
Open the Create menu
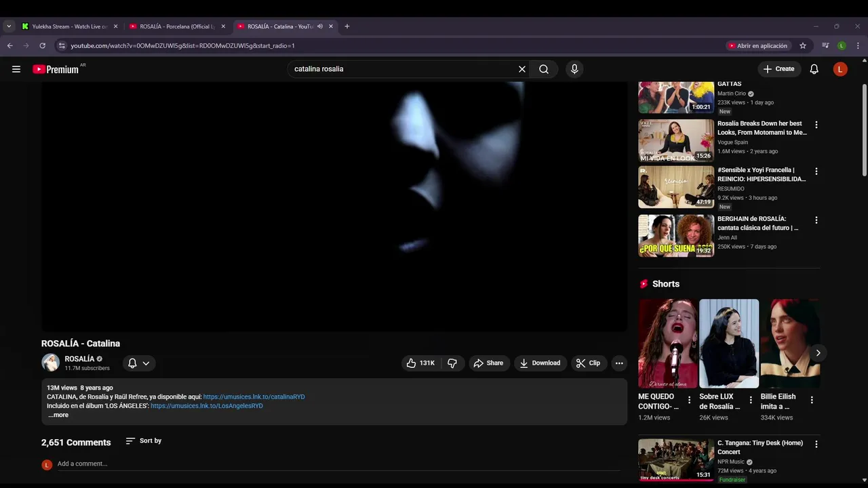tap(778, 69)
